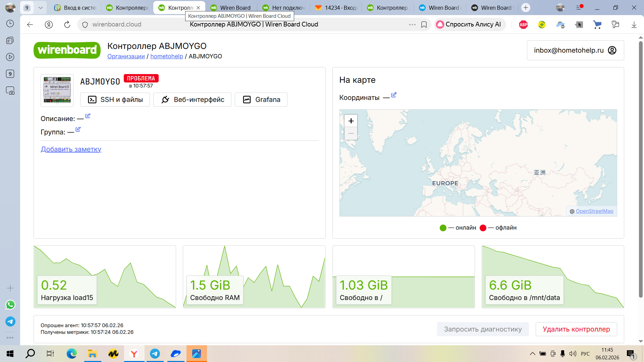The width and height of the screenshot is (644, 362).
Task: Open browser downloads icon
Action: tap(634, 24)
